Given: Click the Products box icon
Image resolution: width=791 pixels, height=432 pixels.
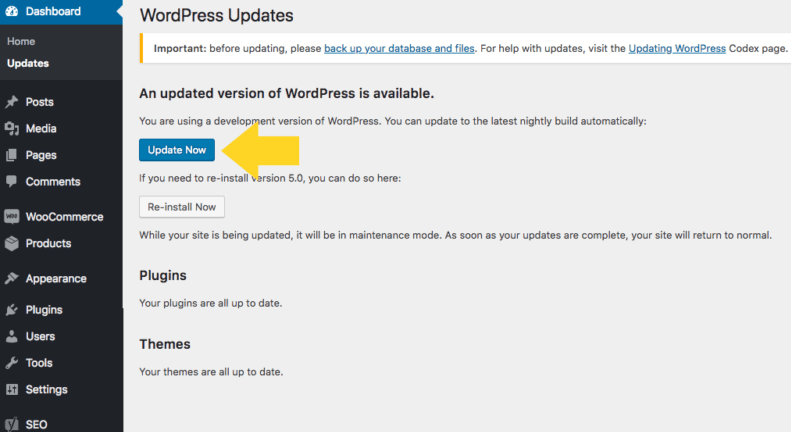Looking at the screenshot, I should click(12, 243).
